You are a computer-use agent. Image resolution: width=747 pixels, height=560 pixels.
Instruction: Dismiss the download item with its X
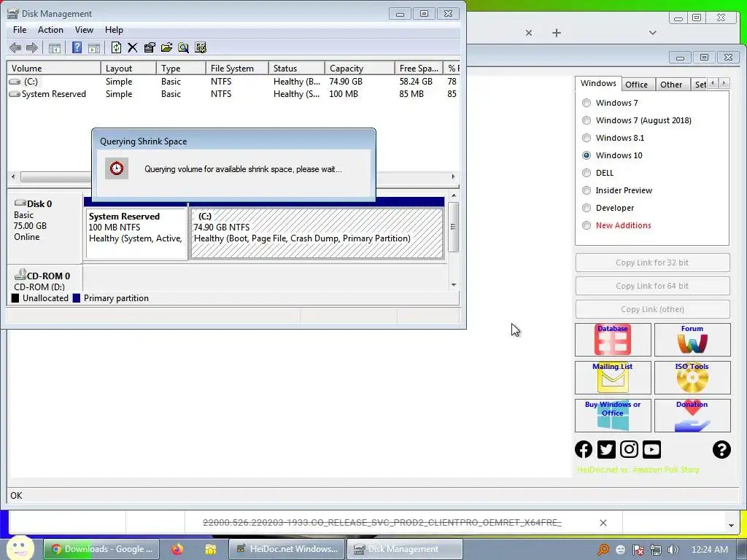pos(603,523)
